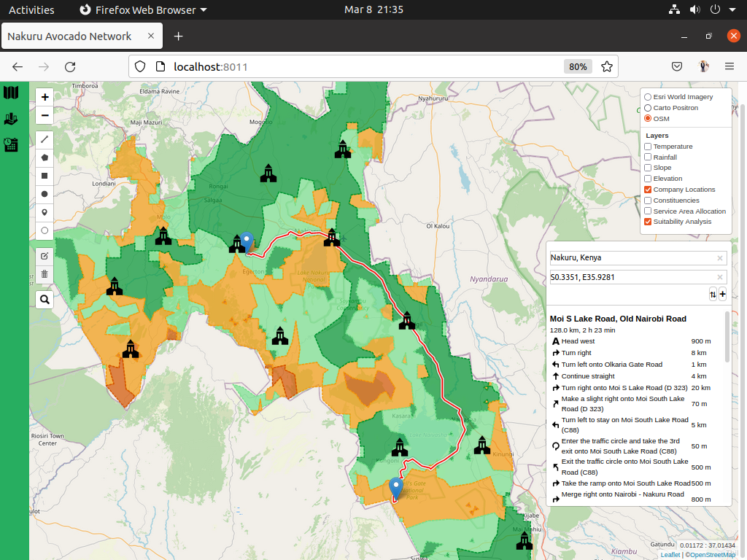Image resolution: width=747 pixels, height=560 pixels.
Task: Open the delete layers tool
Action: point(44,273)
